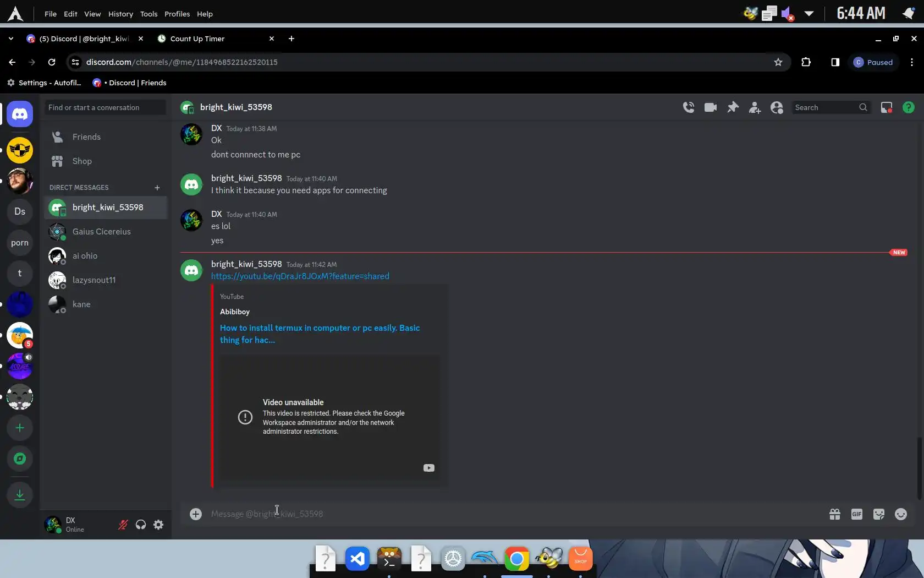Show the user profile panel
The width and height of the screenshot is (924, 578).
[777, 107]
